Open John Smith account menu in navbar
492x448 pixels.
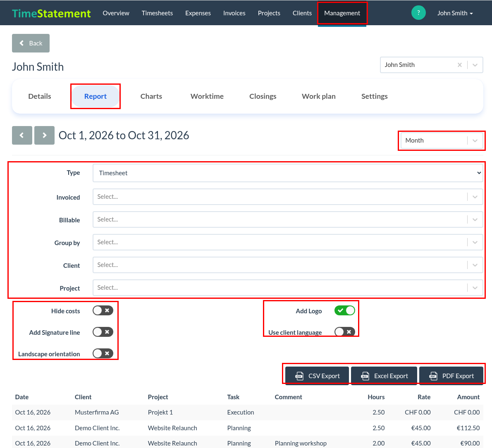(455, 13)
